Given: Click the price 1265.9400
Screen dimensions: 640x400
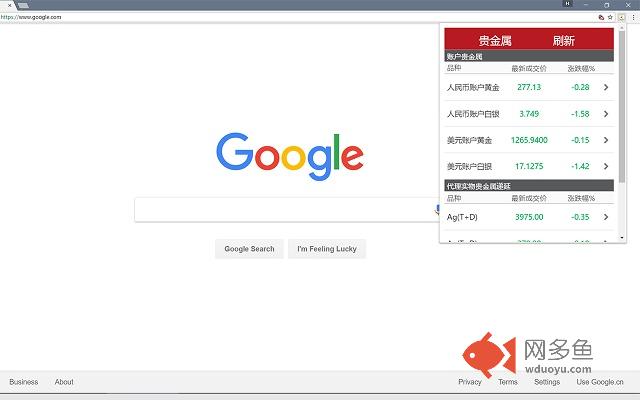Looking at the screenshot, I should point(529,140).
